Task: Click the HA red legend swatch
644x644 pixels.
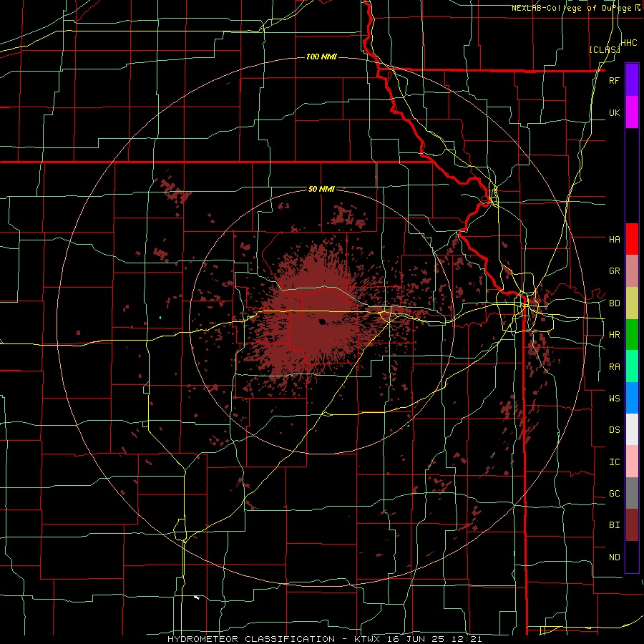Action: click(632, 239)
